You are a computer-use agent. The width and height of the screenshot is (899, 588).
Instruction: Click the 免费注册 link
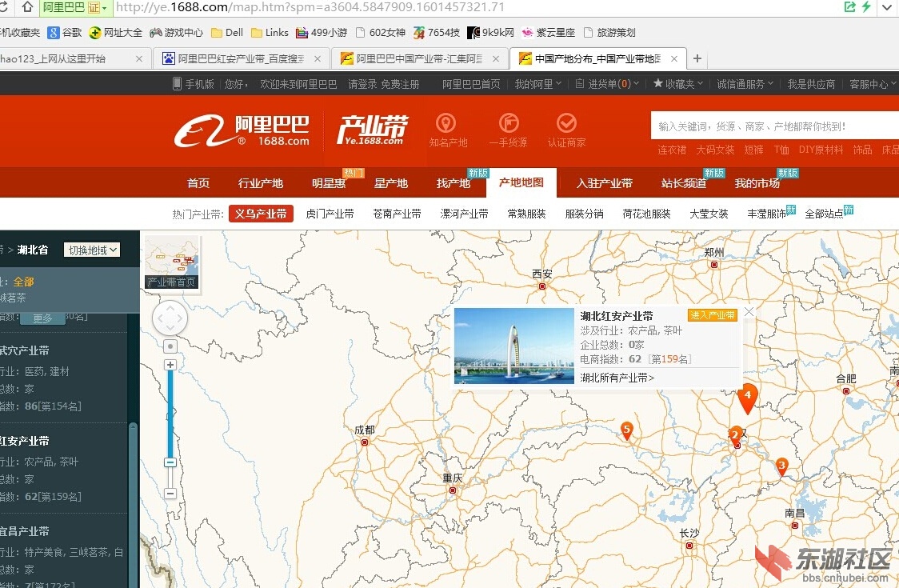tap(400, 84)
